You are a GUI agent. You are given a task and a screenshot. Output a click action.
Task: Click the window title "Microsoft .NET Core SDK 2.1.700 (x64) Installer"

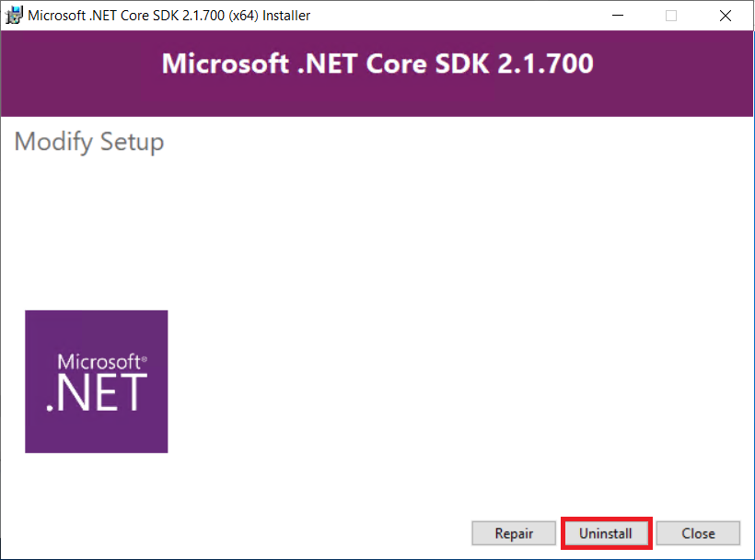(x=169, y=16)
